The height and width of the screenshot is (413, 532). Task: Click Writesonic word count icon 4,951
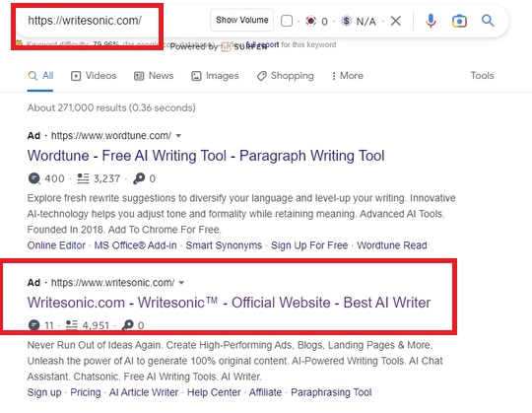72,325
